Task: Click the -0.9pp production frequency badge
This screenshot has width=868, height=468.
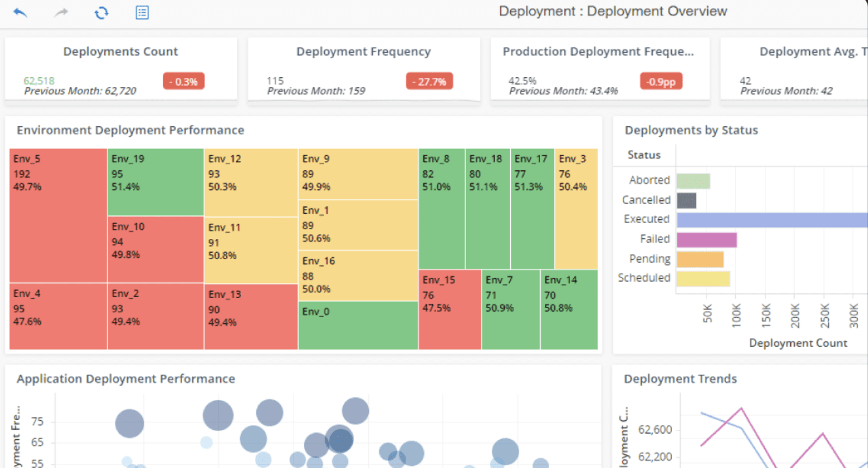Action: click(661, 82)
